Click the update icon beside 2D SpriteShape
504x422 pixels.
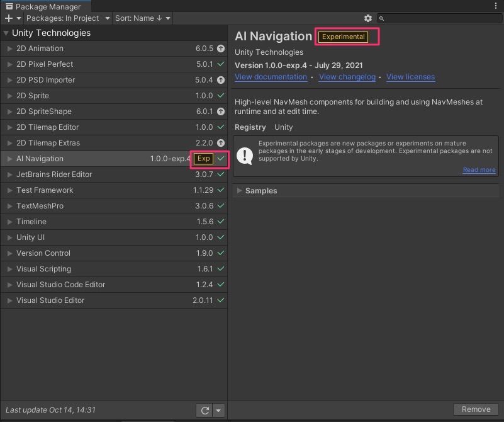pos(220,111)
